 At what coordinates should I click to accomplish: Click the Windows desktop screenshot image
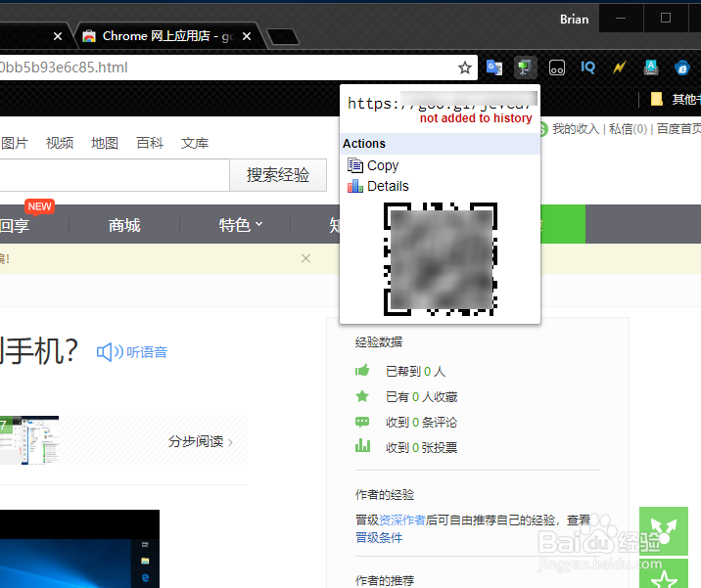pos(79,549)
